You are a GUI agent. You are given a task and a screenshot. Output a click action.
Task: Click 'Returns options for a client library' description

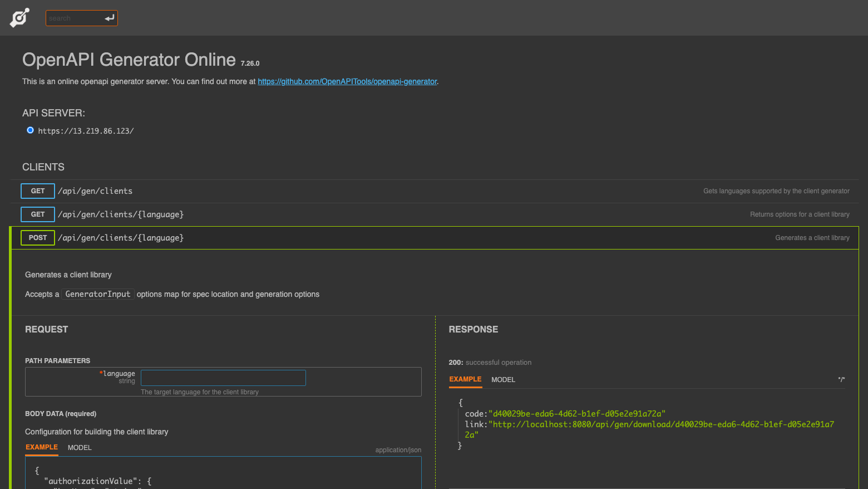coord(800,214)
